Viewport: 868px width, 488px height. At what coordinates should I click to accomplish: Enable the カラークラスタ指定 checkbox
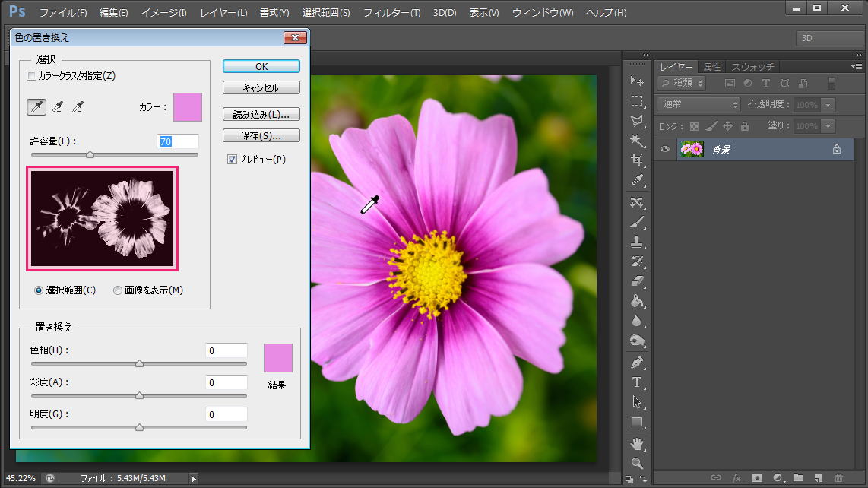point(31,76)
